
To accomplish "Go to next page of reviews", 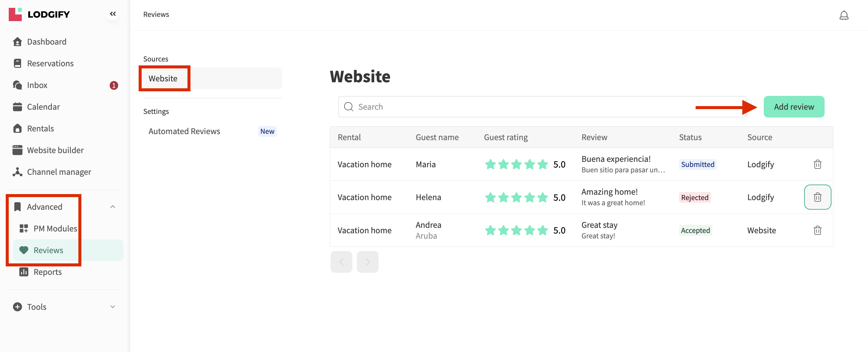I will click(x=367, y=262).
